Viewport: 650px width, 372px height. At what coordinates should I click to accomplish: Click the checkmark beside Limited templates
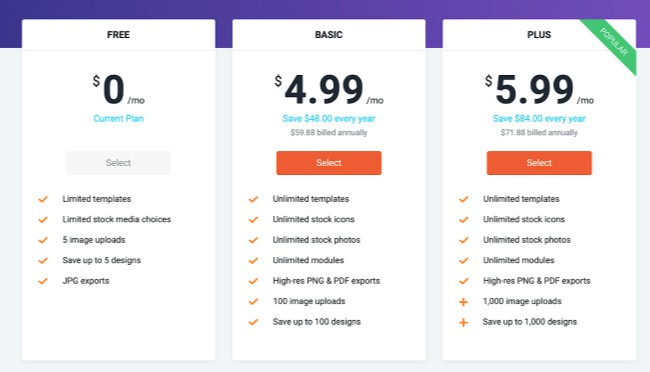click(43, 199)
